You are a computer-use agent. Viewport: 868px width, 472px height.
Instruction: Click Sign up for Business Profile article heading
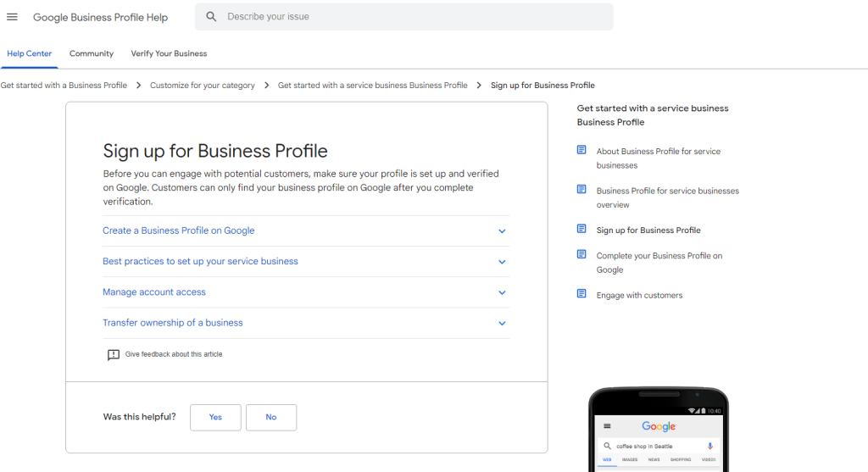coord(215,151)
